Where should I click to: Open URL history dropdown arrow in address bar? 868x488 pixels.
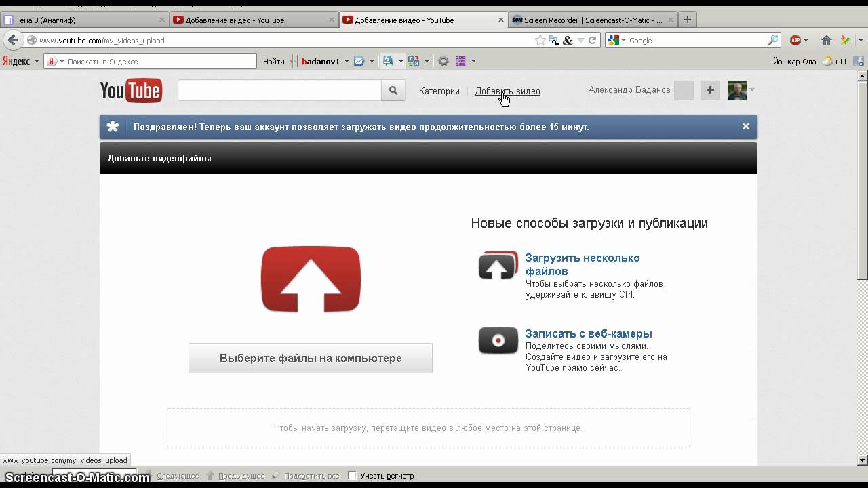pyautogui.click(x=580, y=41)
